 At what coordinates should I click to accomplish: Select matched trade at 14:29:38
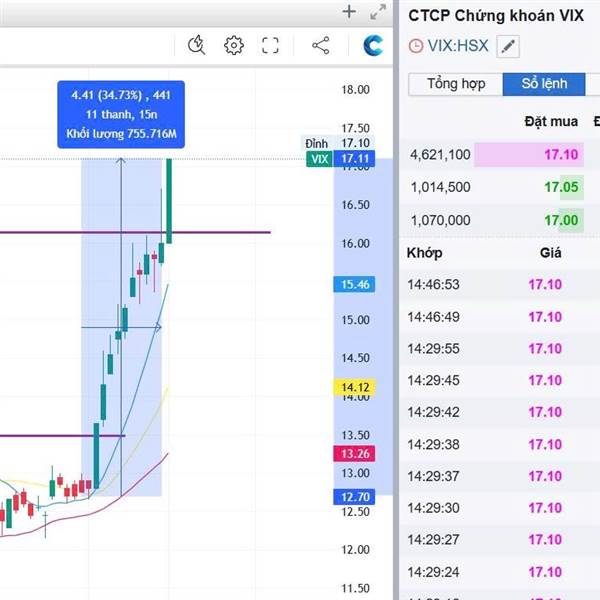pos(499,444)
